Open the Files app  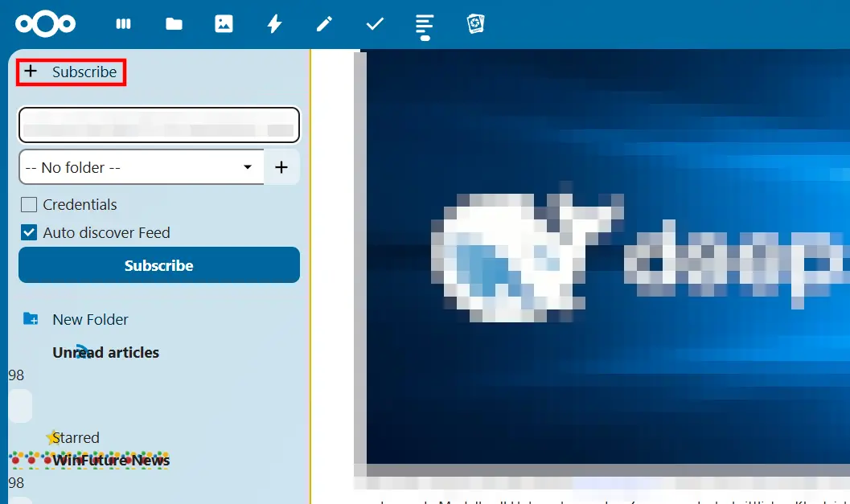[174, 24]
